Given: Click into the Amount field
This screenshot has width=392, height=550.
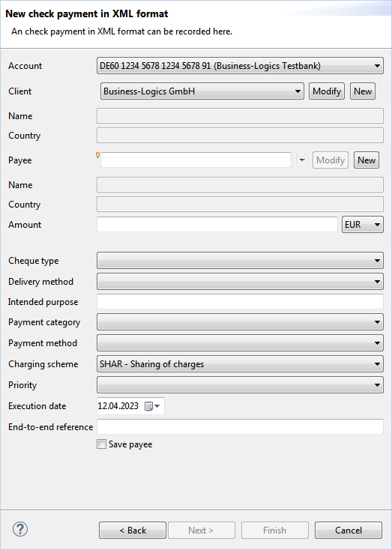Looking at the screenshot, I should point(217,225).
